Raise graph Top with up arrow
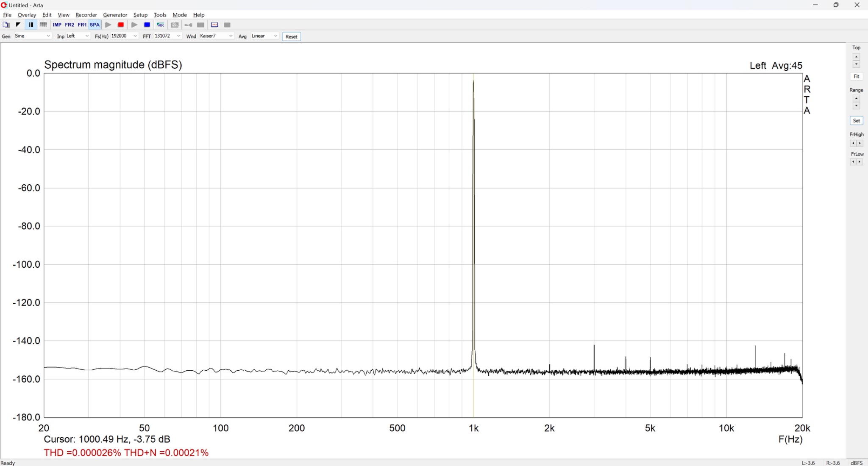The width and height of the screenshot is (868, 466). pos(856,57)
